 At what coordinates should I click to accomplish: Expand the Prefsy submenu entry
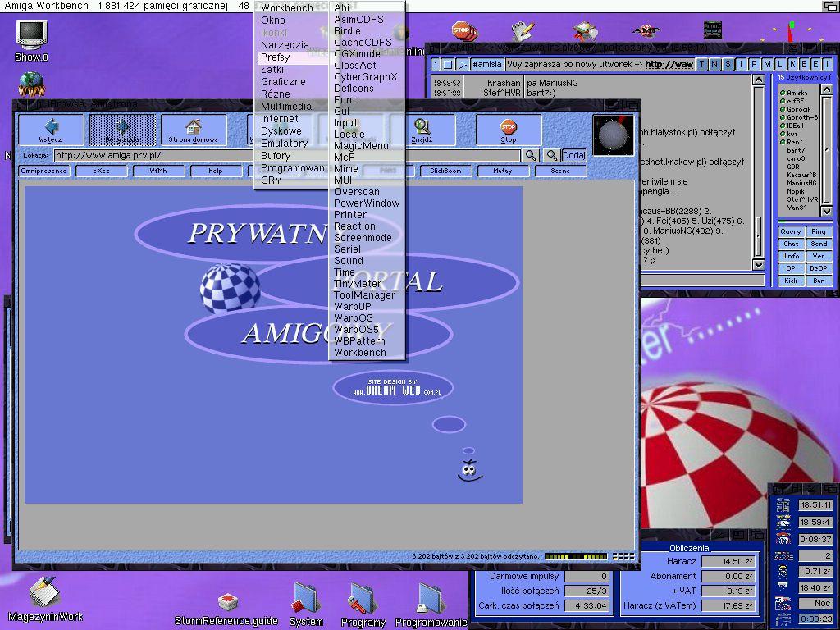click(293, 57)
